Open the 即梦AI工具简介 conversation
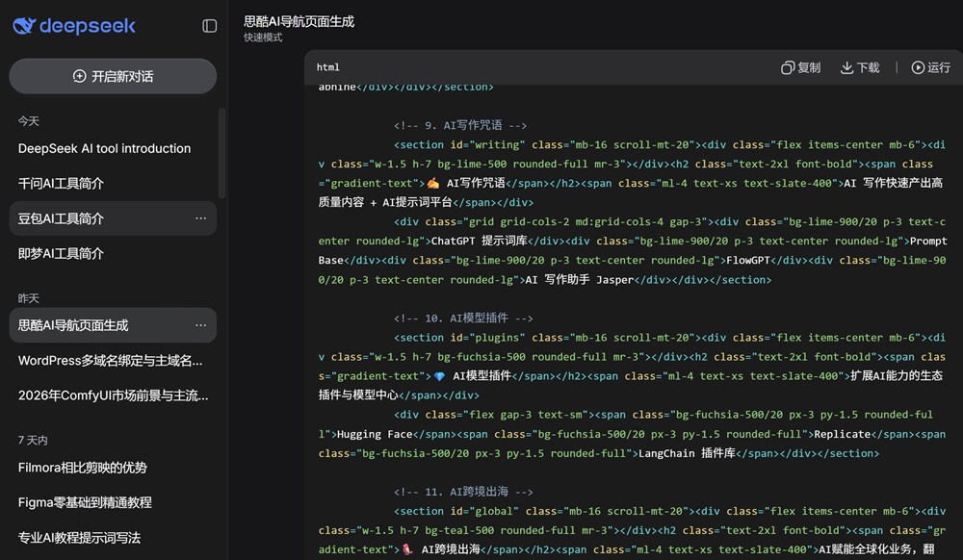 [x=61, y=253]
